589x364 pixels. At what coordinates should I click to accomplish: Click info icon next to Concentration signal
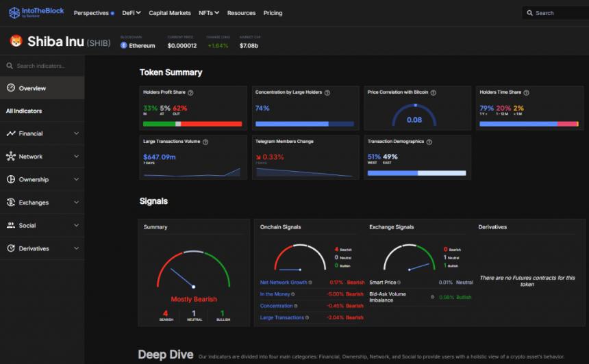click(x=296, y=306)
